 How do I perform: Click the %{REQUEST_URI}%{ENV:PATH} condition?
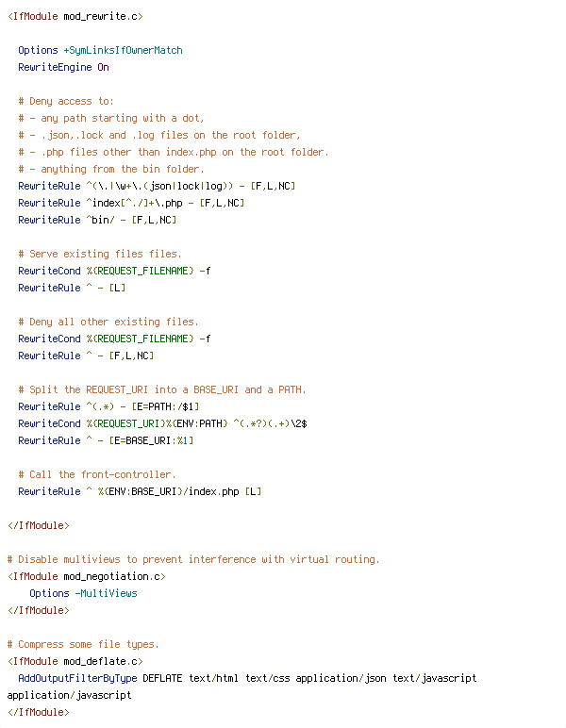point(157,423)
